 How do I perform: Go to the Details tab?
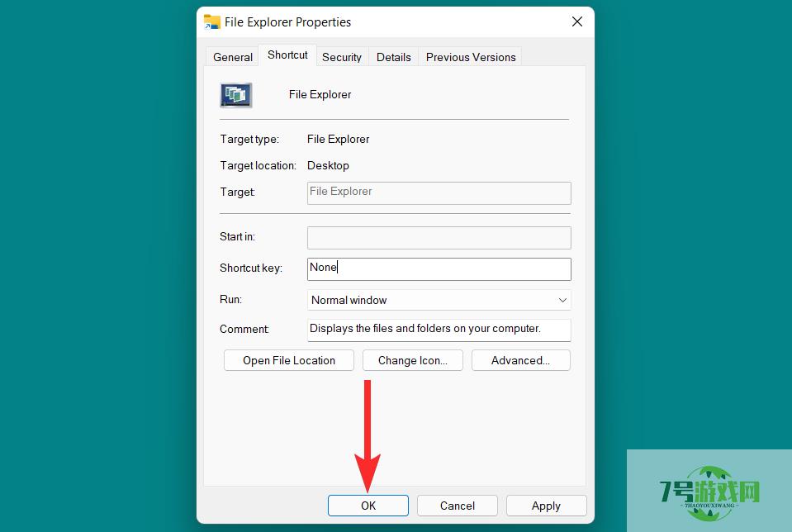coord(393,57)
